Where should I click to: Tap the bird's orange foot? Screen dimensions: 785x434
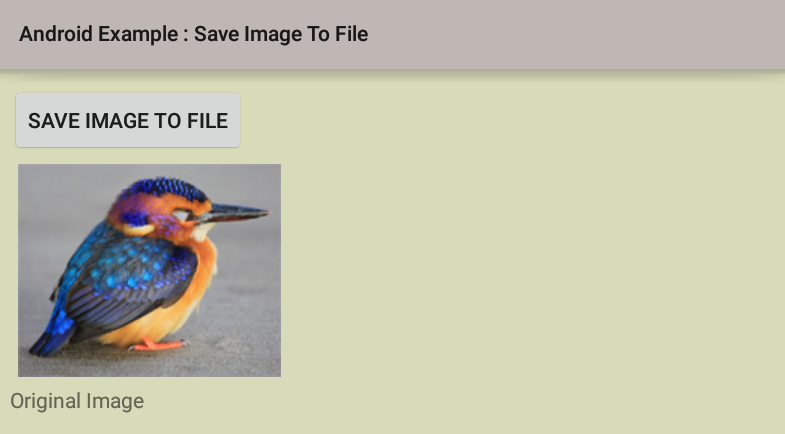click(x=158, y=344)
